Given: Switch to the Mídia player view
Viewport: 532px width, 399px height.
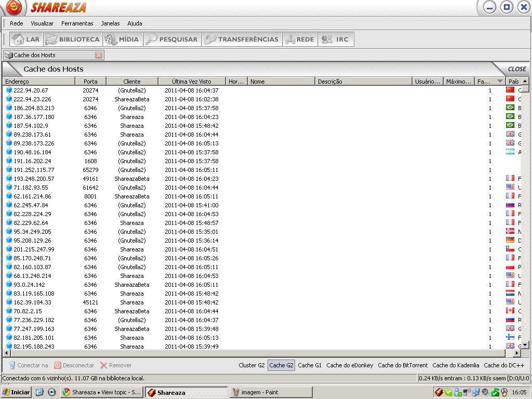Looking at the screenshot, I should click(x=122, y=39).
